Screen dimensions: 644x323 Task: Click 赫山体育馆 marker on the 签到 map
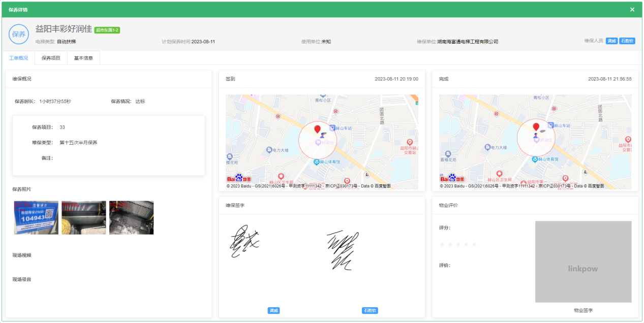317,162
